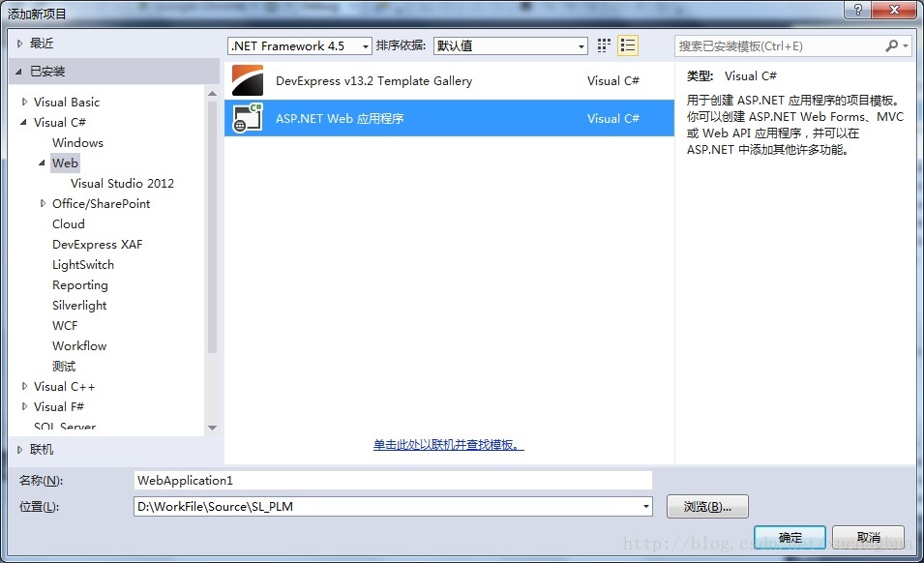Select the Office/SharePoint tree label
Image resolution: width=924 pixels, height=563 pixels.
[x=102, y=204]
